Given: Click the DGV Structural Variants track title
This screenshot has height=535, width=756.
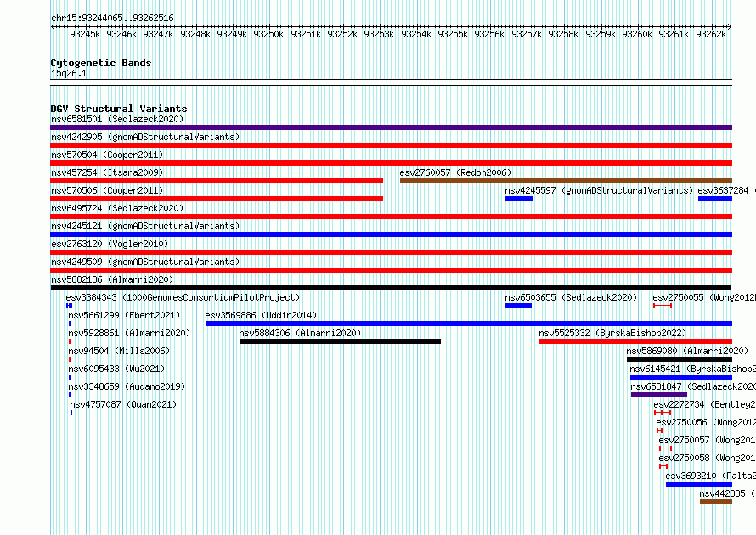Looking at the screenshot, I should pyautogui.click(x=119, y=109).
